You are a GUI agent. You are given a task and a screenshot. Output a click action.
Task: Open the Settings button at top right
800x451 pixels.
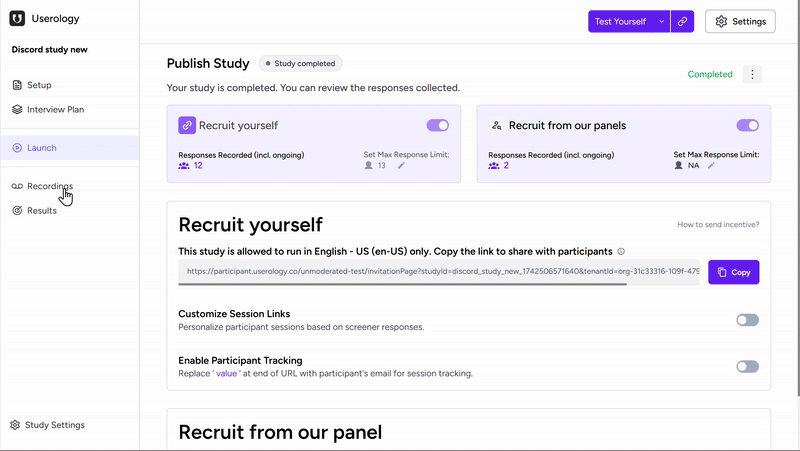click(x=740, y=21)
